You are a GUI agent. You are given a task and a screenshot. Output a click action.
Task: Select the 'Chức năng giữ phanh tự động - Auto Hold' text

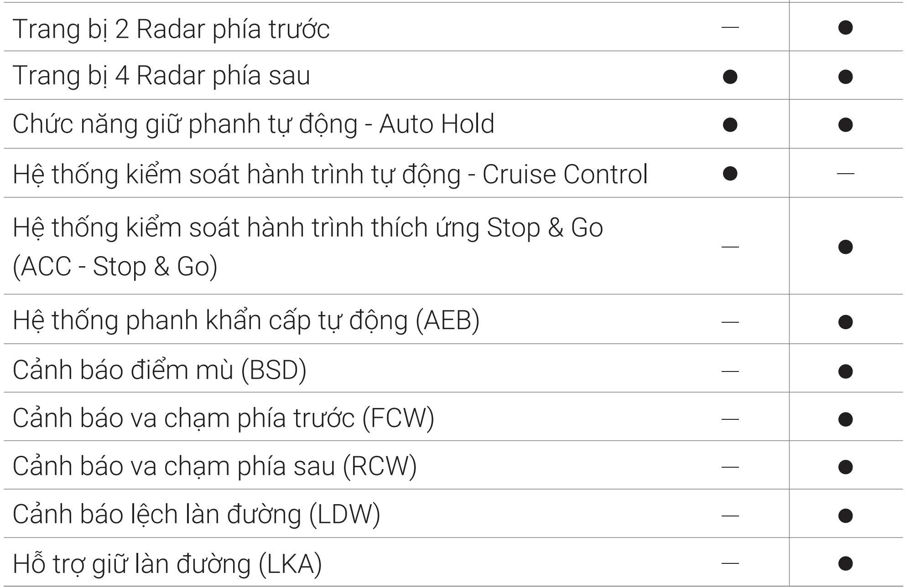pos(253,124)
